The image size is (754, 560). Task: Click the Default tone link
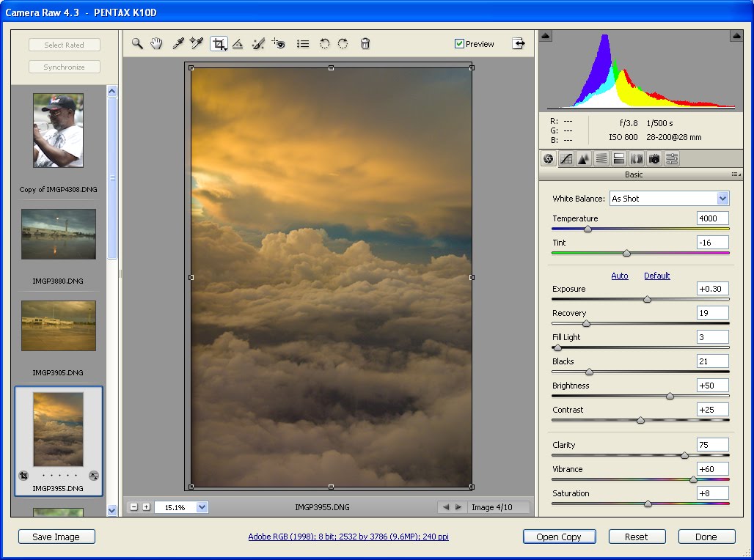tap(657, 276)
